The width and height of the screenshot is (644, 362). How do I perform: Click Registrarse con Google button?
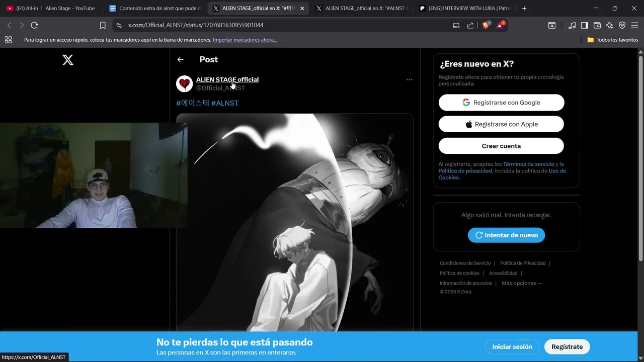[x=501, y=103]
